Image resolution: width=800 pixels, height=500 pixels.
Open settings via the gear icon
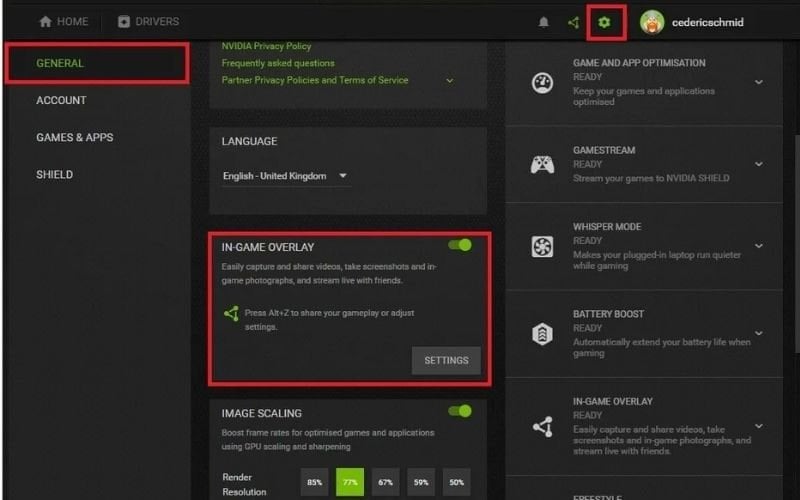(x=604, y=22)
